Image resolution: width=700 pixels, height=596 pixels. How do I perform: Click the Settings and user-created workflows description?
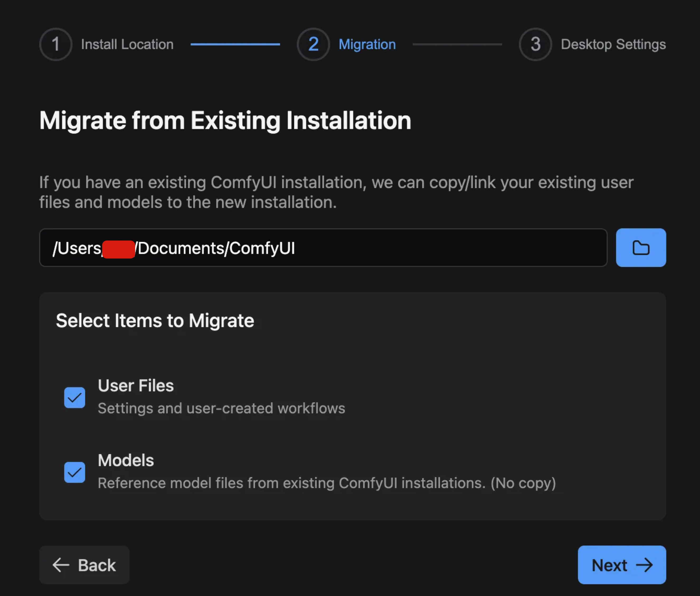[x=221, y=408]
